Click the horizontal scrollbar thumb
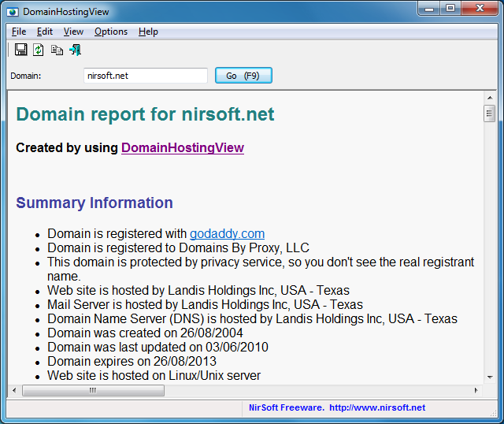 (93, 391)
